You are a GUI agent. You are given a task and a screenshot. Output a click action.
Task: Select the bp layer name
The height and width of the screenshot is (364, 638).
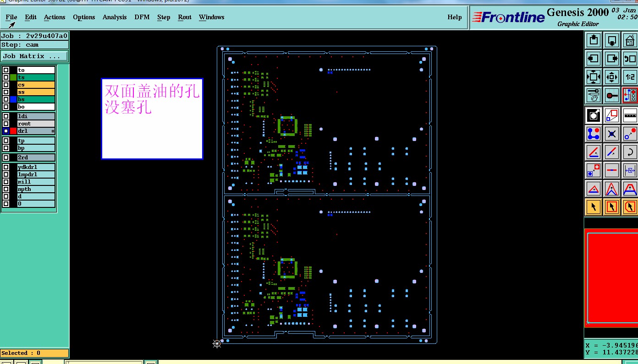[36, 148]
